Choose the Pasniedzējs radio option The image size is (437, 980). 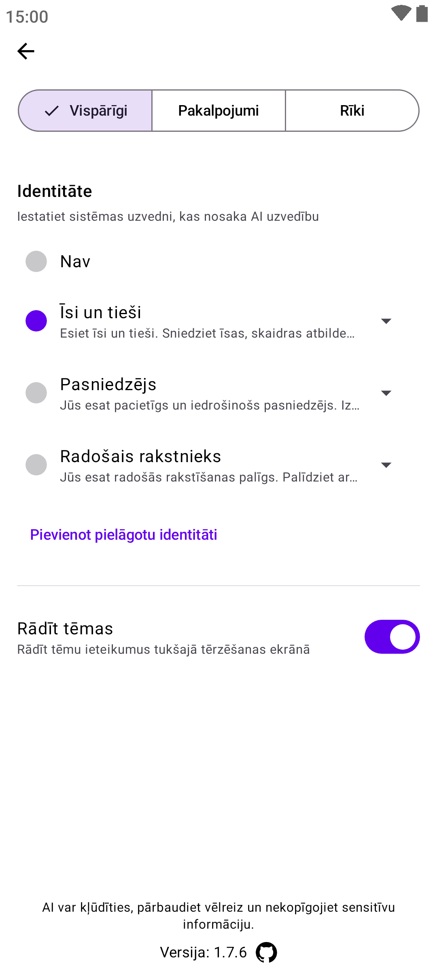tap(36, 393)
